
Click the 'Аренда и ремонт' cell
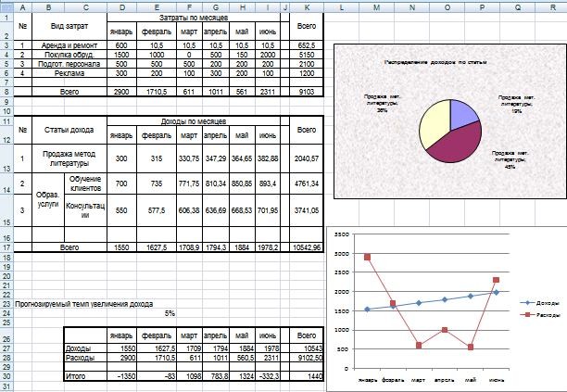69,45
